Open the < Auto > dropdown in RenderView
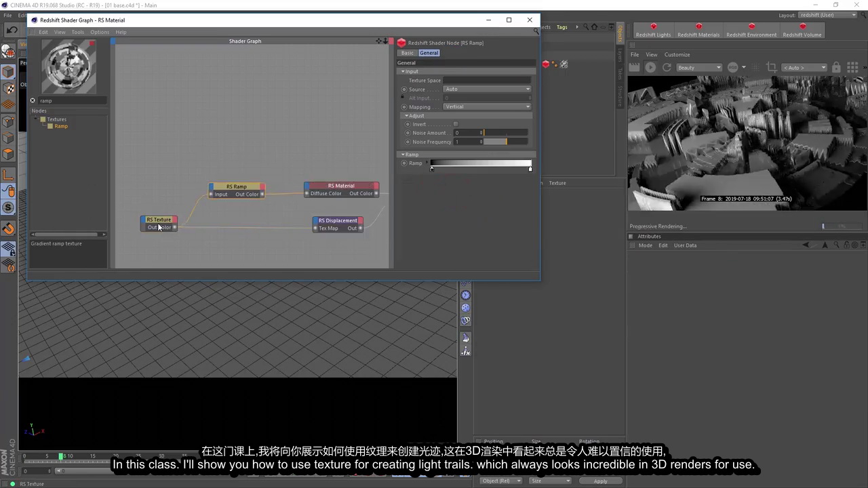The width and height of the screenshot is (868, 488). tap(804, 67)
